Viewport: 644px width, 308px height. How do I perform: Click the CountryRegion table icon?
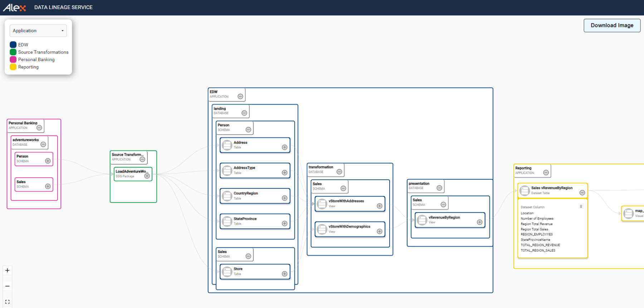pyautogui.click(x=227, y=196)
